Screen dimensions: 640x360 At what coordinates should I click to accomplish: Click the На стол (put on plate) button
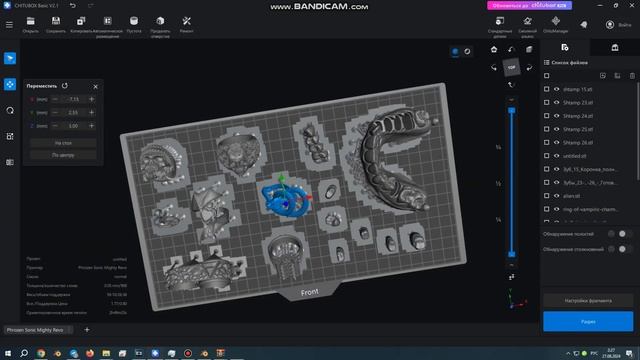(63, 143)
